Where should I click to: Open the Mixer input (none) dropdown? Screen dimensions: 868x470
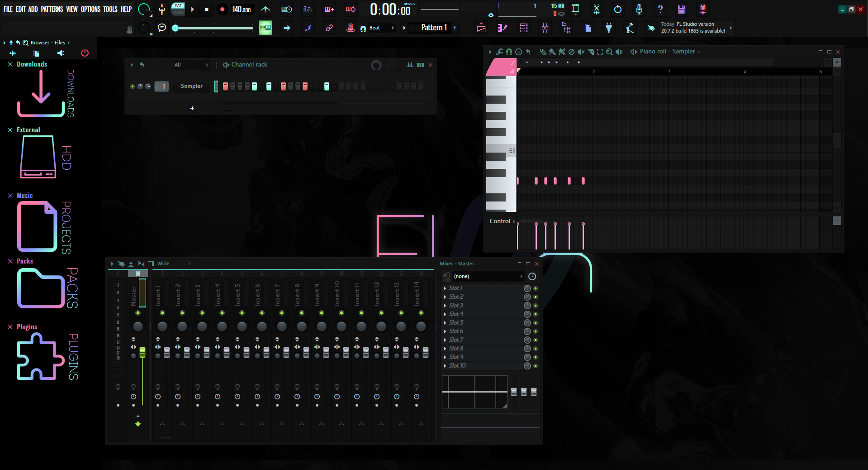pyautogui.click(x=488, y=276)
